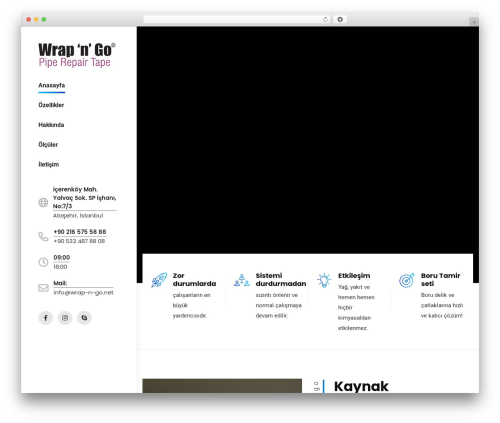Click the İçerenköy Mah. address text

pyautogui.click(x=85, y=198)
